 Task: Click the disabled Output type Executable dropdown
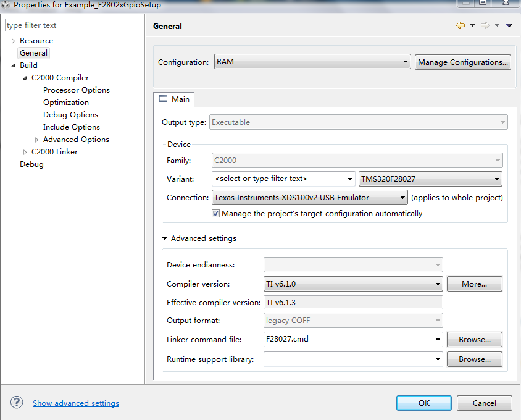click(x=358, y=122)
